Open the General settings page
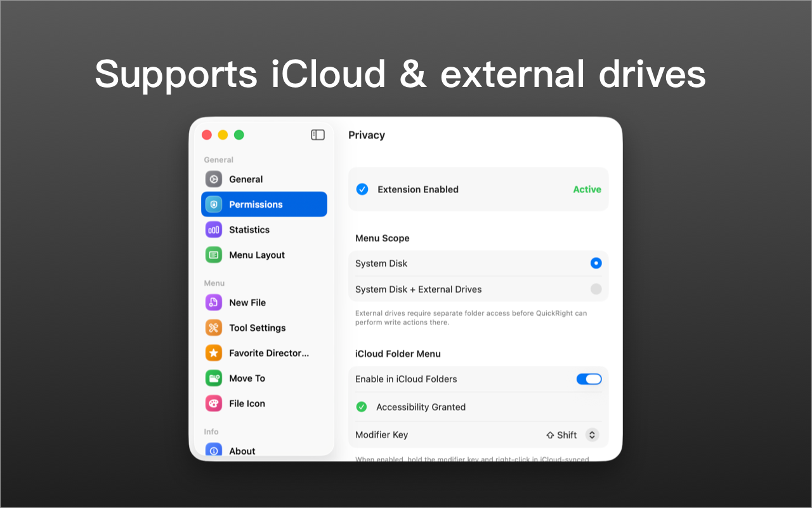This screenshot has width=812, height=508. point(264,179)
